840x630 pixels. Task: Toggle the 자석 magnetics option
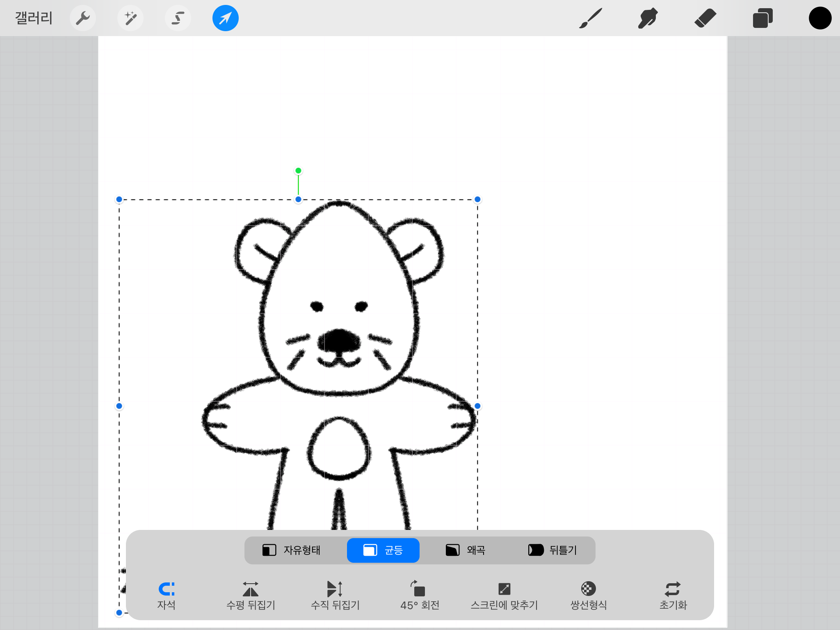pyautogui.click(x=167, y=595)
